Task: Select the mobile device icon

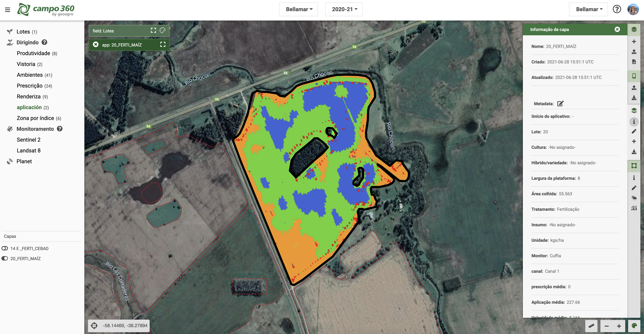Action: click(x=634, y=76)
